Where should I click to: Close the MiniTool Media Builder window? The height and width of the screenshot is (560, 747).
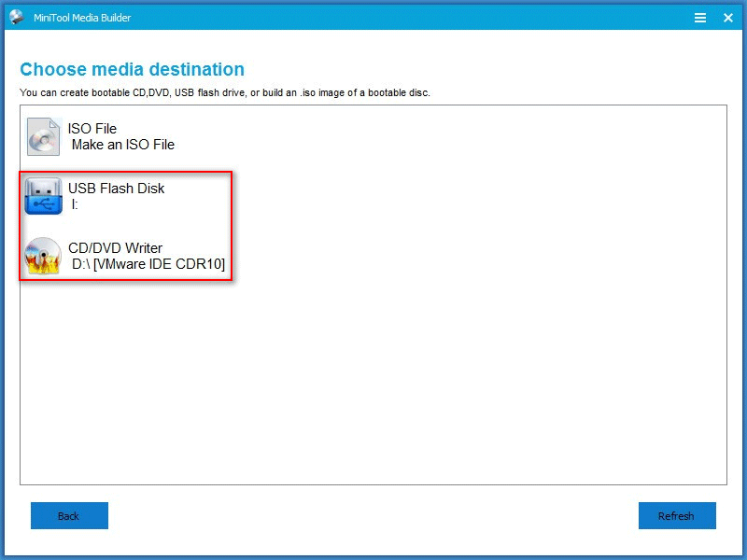(x=728, y=18)
